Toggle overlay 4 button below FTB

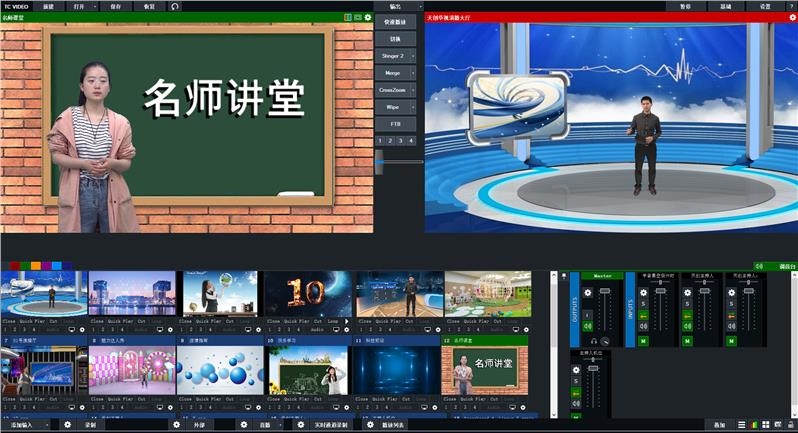(x=411, y=140)
